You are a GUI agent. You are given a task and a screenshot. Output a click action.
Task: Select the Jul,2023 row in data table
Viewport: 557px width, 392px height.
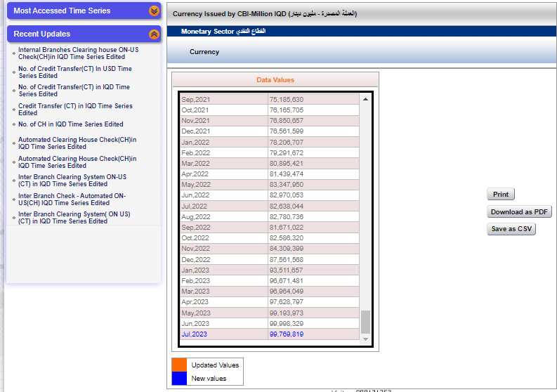click(270, 334)
